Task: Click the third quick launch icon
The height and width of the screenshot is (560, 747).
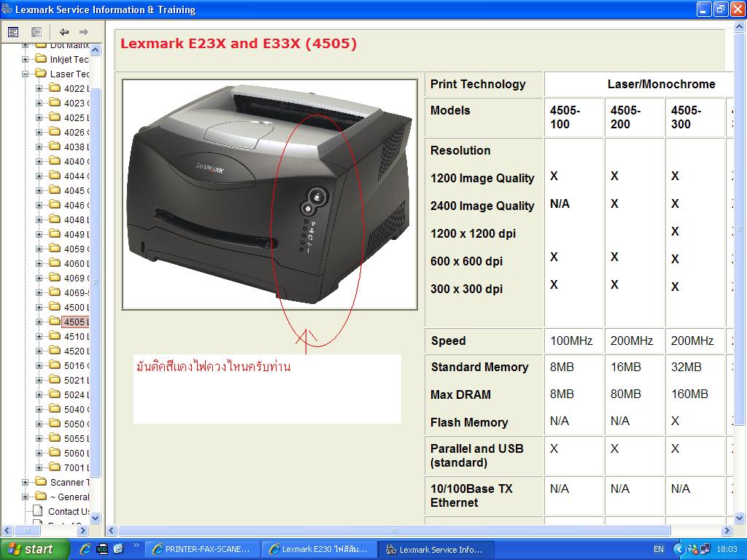Action: pos(119,550)
